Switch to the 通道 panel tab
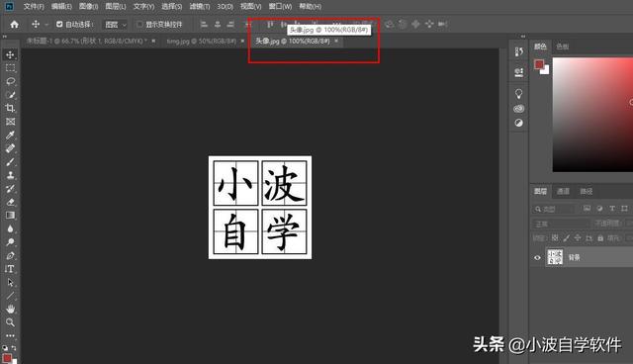Image resolution: width=633 pixels, height=364 pixels. click(x=563, y=191)
